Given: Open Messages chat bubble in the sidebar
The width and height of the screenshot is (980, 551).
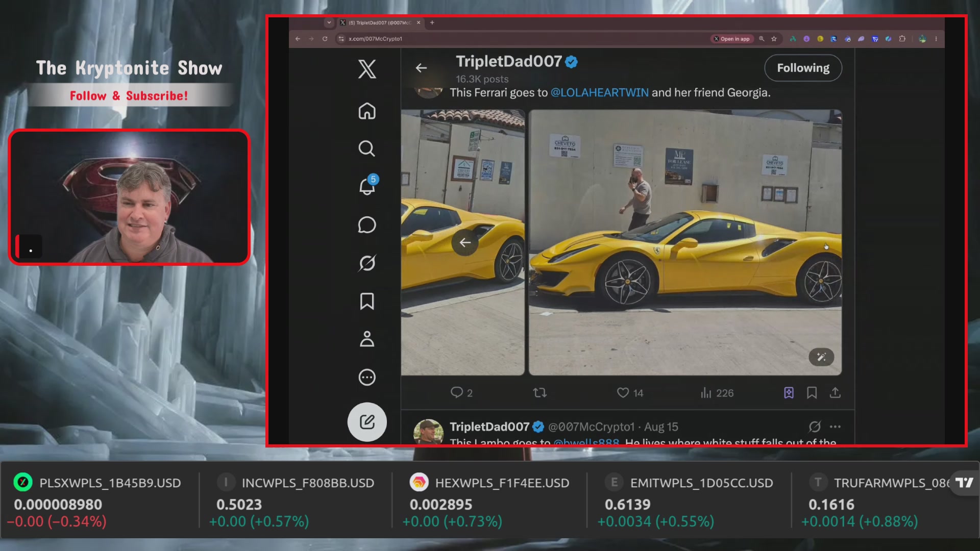Looking at the screenshot, I should (367, 225).
